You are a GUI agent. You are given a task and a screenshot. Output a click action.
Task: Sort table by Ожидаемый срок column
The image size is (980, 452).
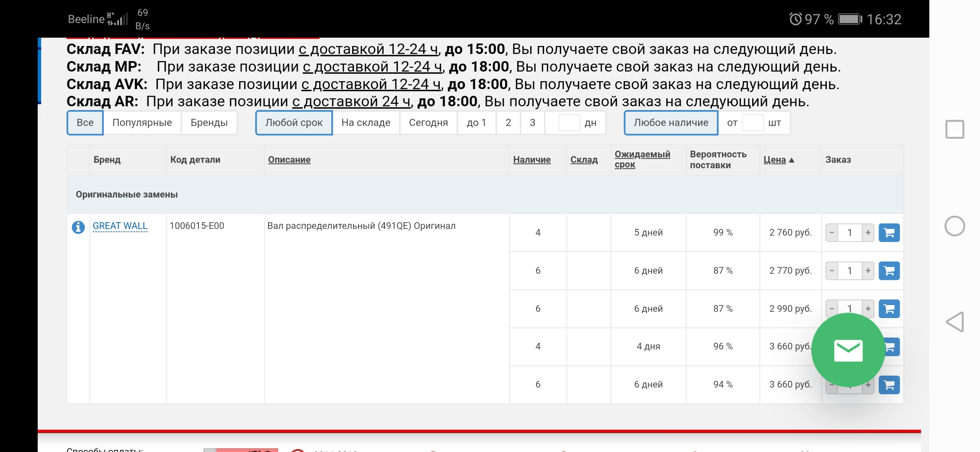click(642, 159)
